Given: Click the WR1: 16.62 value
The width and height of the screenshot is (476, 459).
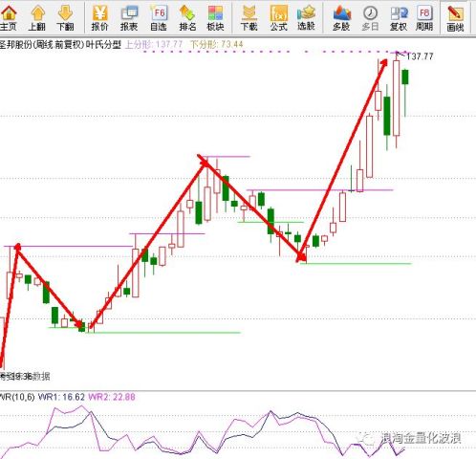Looking at the screenshot, I should tap(61, 397).
